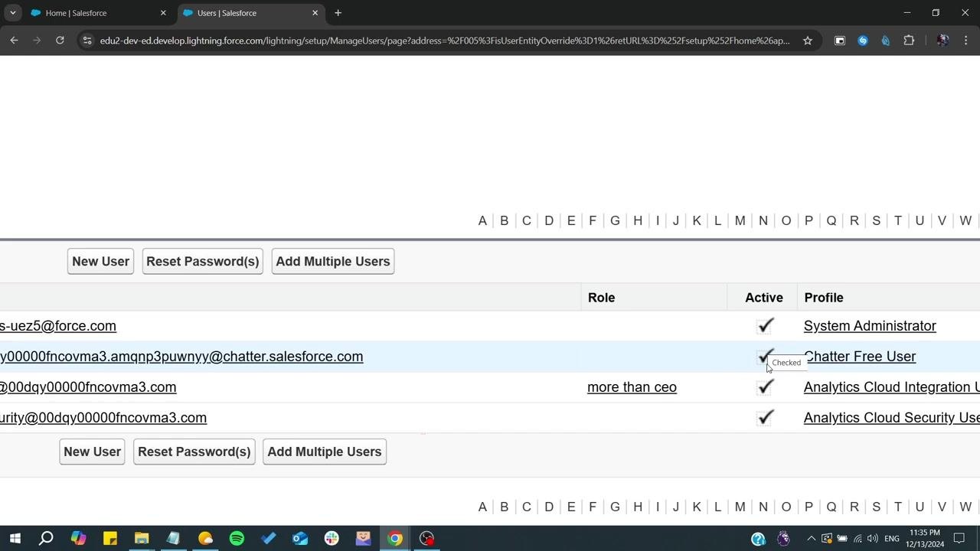Open Spotify from the taskbar
This screenshot has width=980, height=551.
point(237,538)
